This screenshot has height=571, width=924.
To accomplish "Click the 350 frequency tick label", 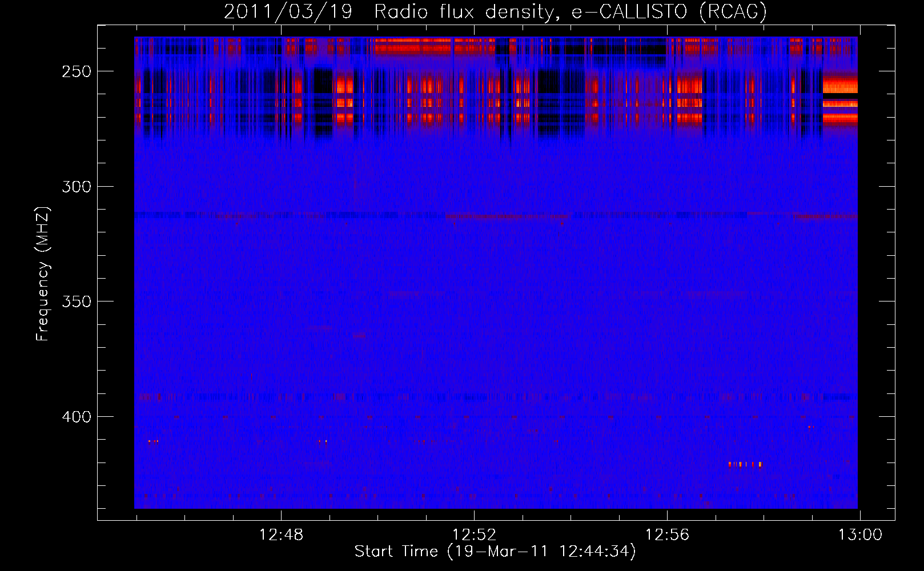I will coord(77,302).
